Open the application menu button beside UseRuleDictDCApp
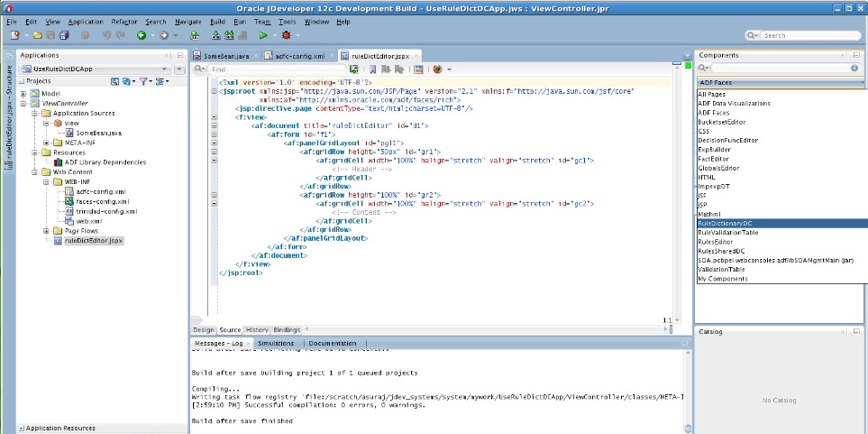This screenshot has width=868, height=434. coord(178,69)
